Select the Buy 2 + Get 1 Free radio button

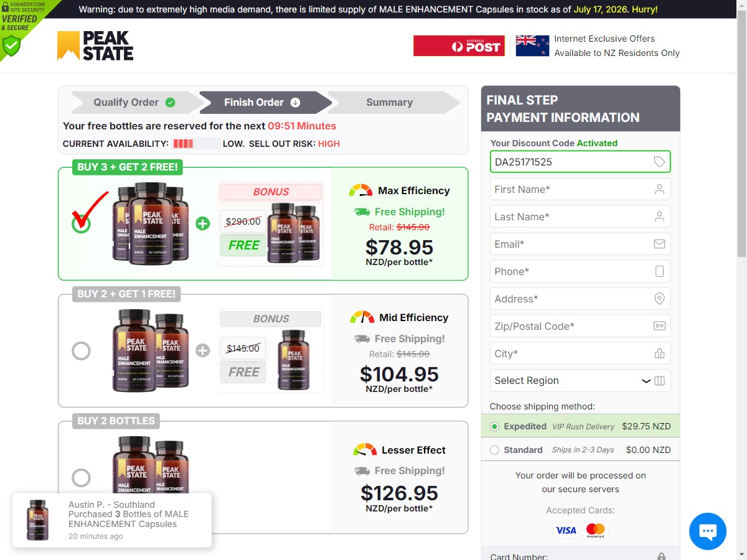(81, 351)
